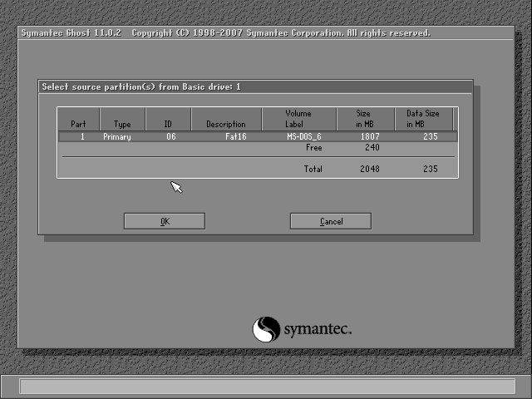The image size is (532, 399).
Task: Click the Total label in table
Action: tap(313, 169)
